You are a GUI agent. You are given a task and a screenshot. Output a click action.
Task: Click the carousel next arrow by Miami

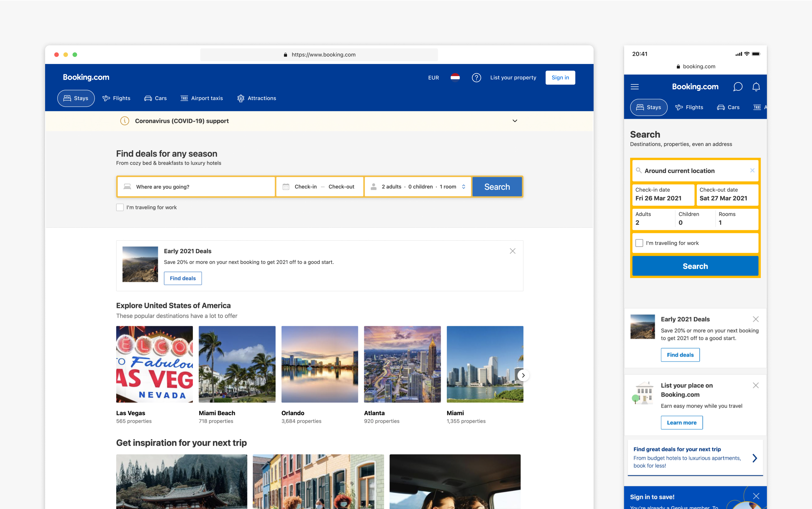click(523, 375)
